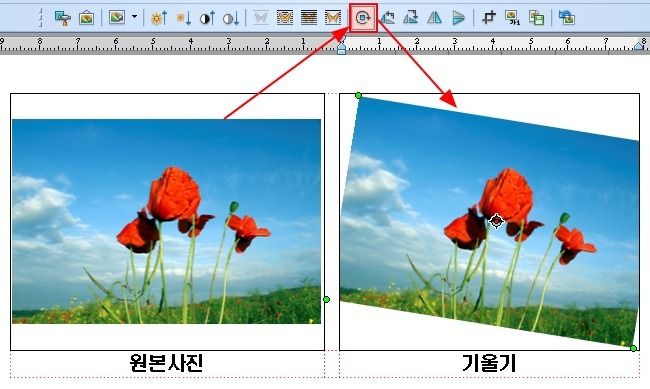The image size is (650, 389).
Task: Click the picture caption icon
Action: [513, 18]
